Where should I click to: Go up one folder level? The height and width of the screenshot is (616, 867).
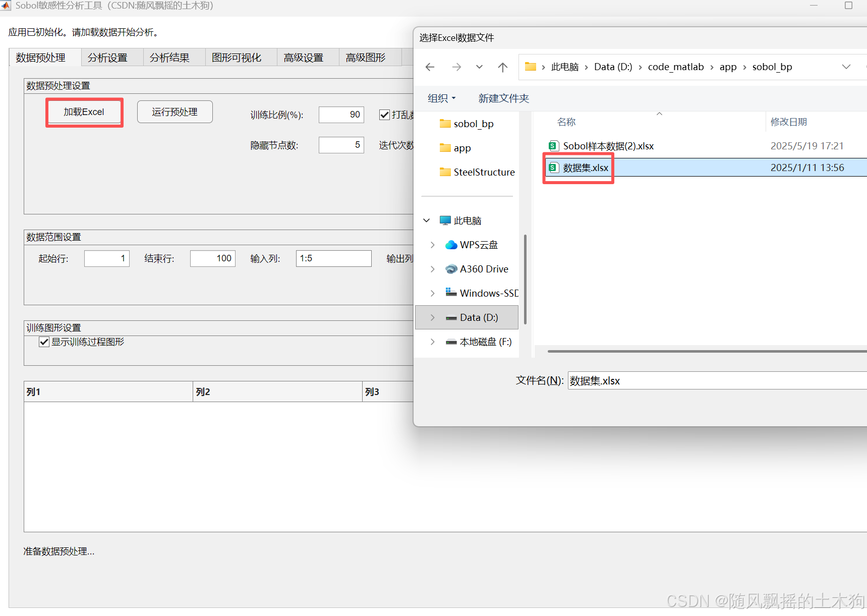coord(503,67)
